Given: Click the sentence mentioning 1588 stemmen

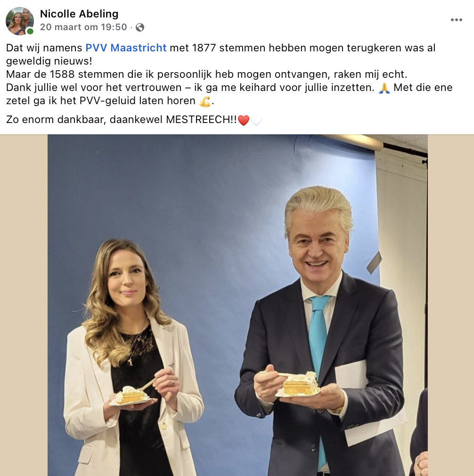Looking at the screenshot, I should coord(207,74).
